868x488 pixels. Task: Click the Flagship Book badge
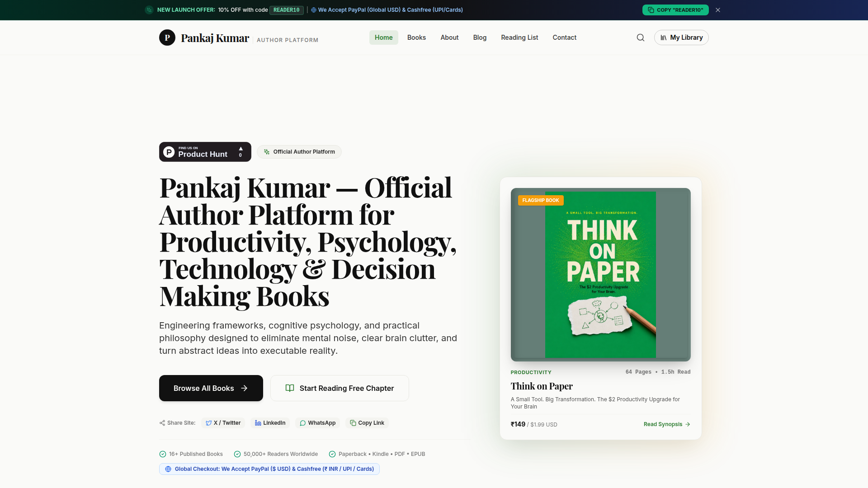coord(541,200)
